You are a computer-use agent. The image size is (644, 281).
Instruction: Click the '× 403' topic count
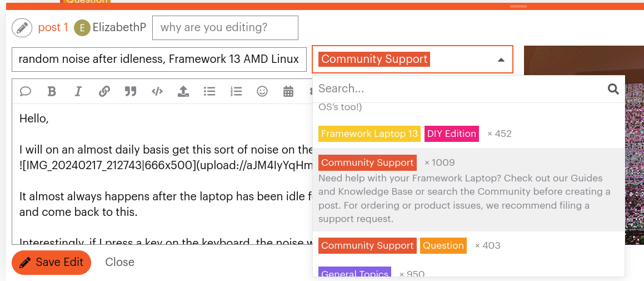point(487,245)
